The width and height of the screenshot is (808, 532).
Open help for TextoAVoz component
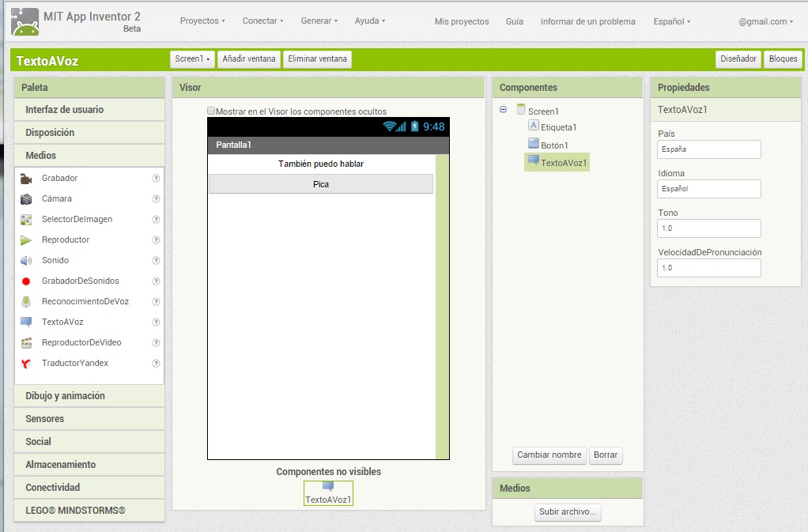click(156, 323)
